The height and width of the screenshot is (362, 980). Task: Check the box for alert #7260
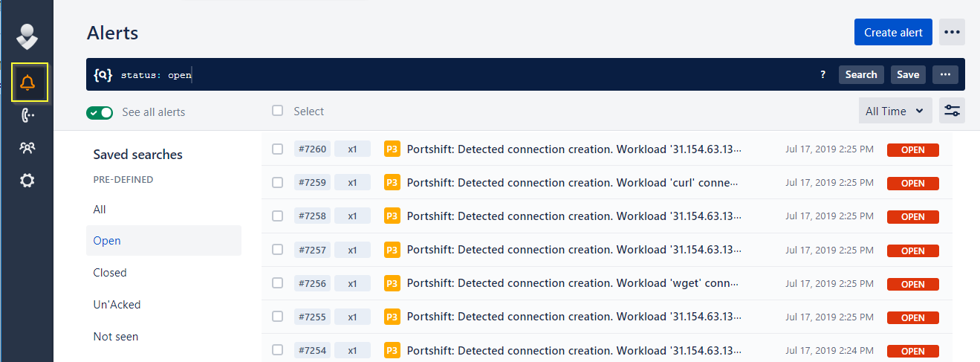click(x=277, y=149)
